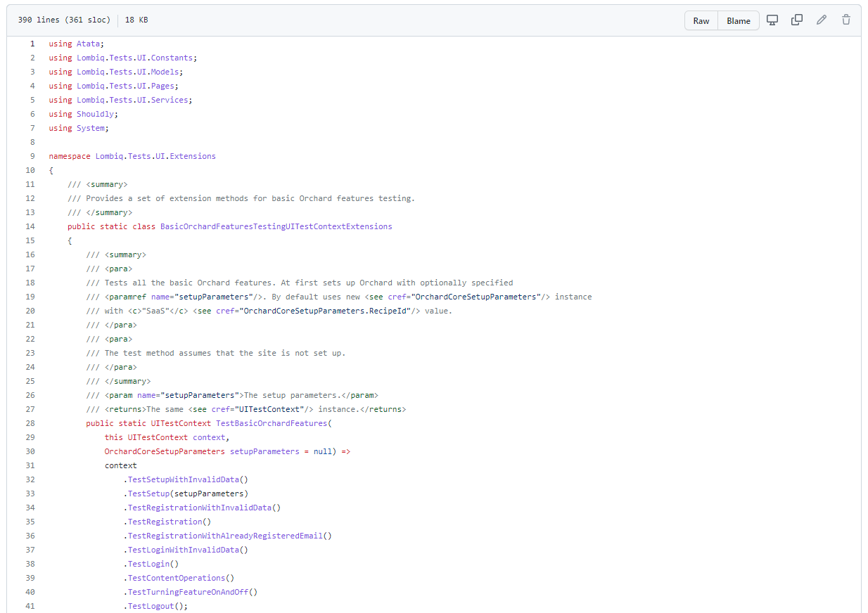
Task: Click "Lombiq.Tests.UI.Services" using line
Action: [121, 100]
